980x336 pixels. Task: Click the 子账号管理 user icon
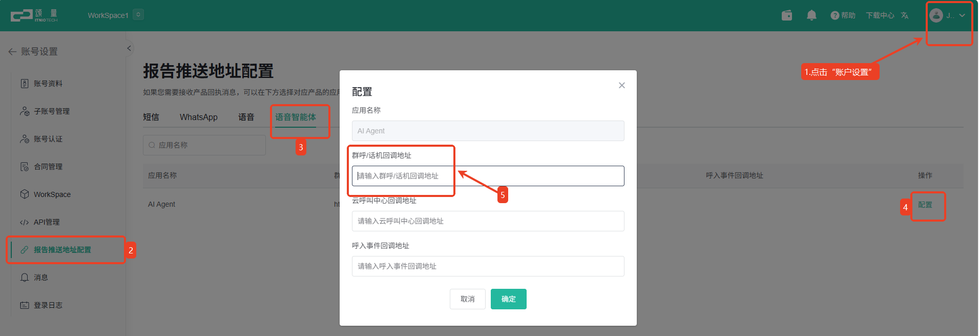coord(24,111)
